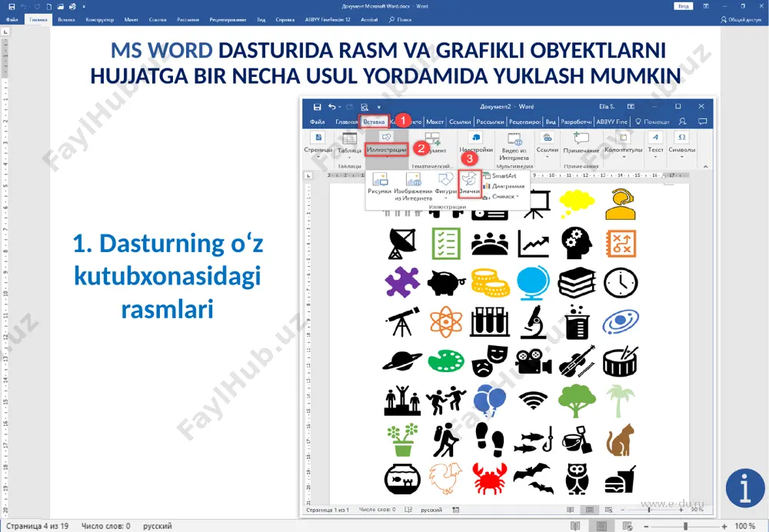Expand the Страницы dropdown in the Документ2 ribbon
769x532 pixels.
click(318, 145)
